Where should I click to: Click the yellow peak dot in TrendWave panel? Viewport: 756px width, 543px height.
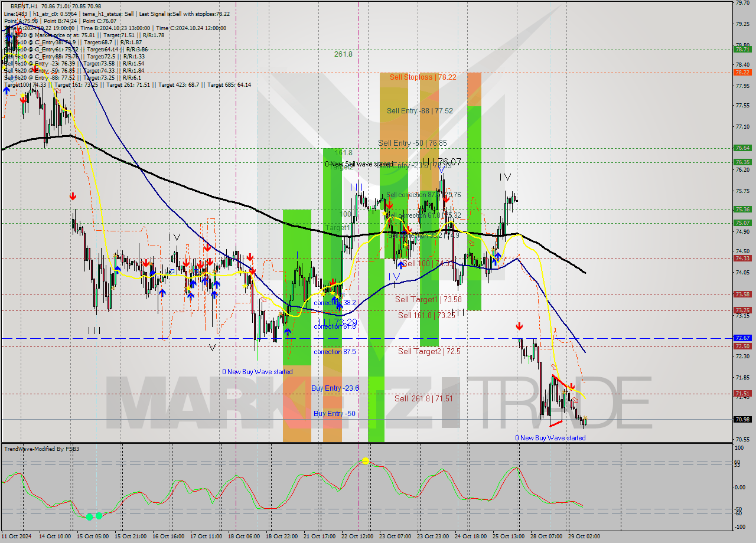[366, 460]
